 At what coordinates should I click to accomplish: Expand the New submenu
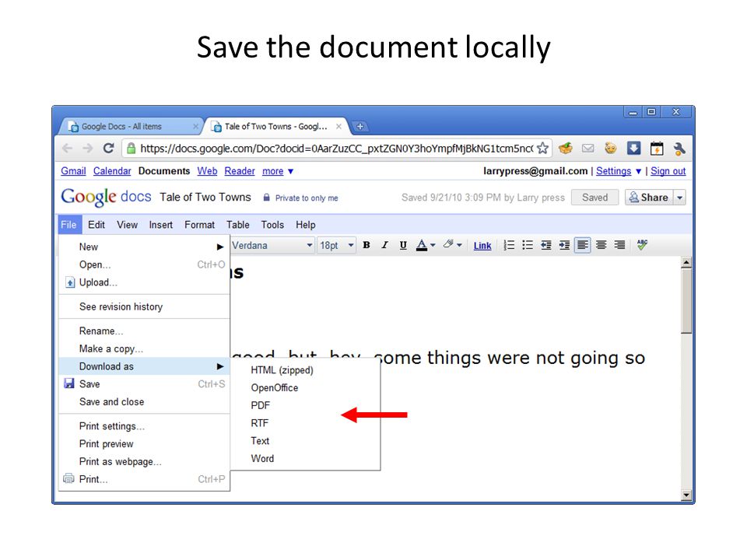click(x=144, y=247)
